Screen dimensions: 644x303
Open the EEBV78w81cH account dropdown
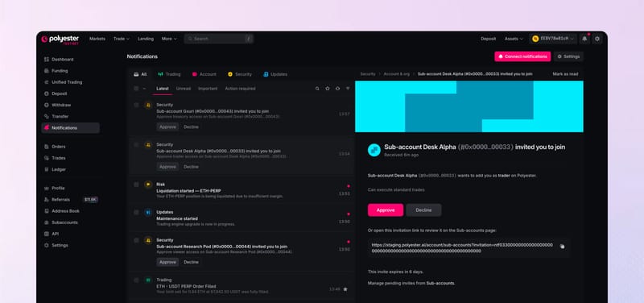pyautogui.click(x=553, y=39)
